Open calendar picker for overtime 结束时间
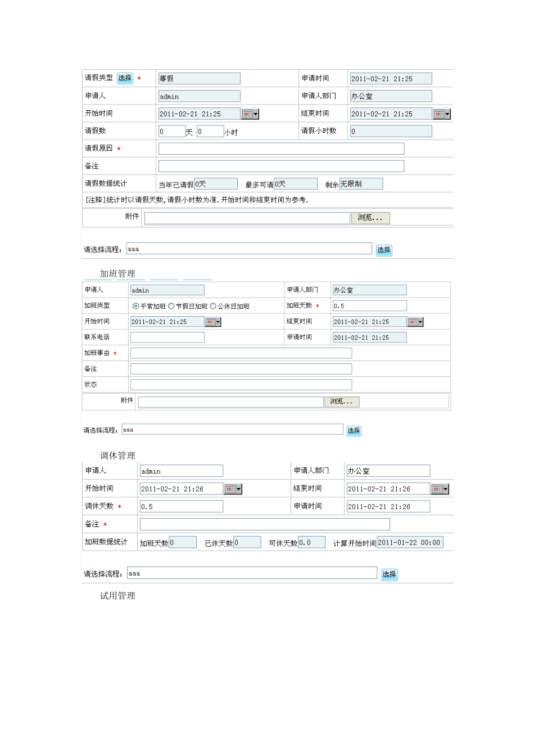This screenshot has height=756, width=534. [x=415, y=322]
